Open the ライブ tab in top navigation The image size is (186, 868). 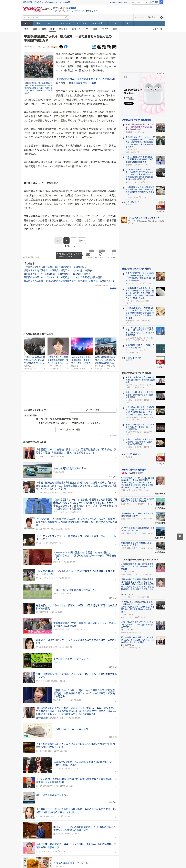[x=49, y=24]
